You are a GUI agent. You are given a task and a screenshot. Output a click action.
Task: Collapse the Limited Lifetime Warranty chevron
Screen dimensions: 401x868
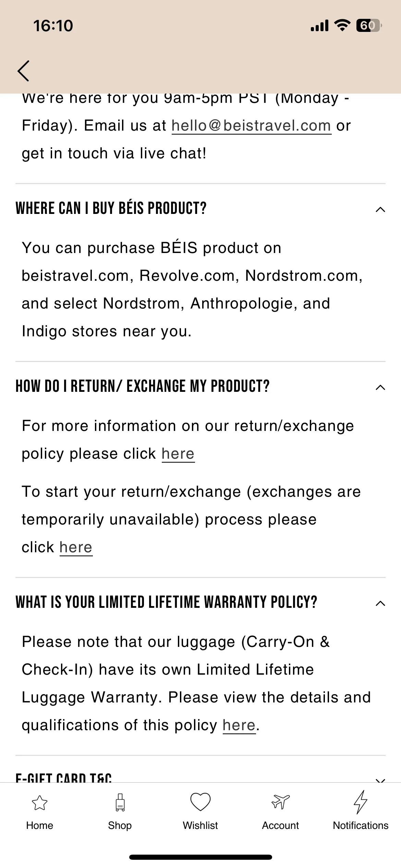(x=380, y=603)
